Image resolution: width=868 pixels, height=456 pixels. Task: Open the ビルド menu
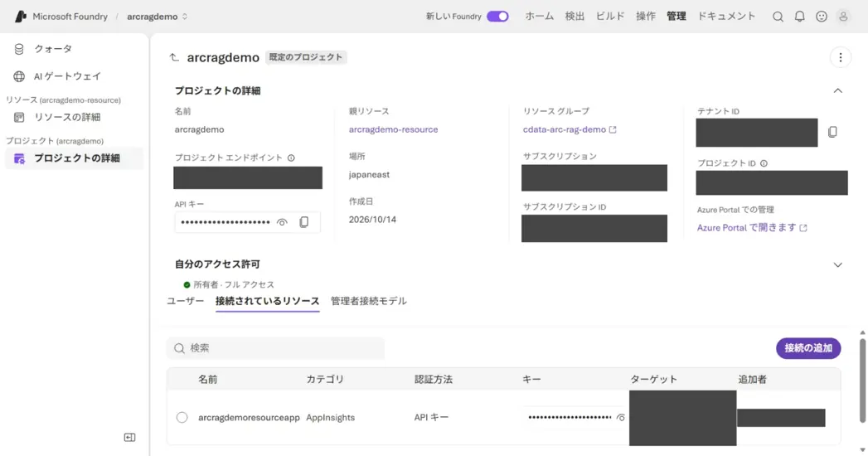(x=610, y=16)
